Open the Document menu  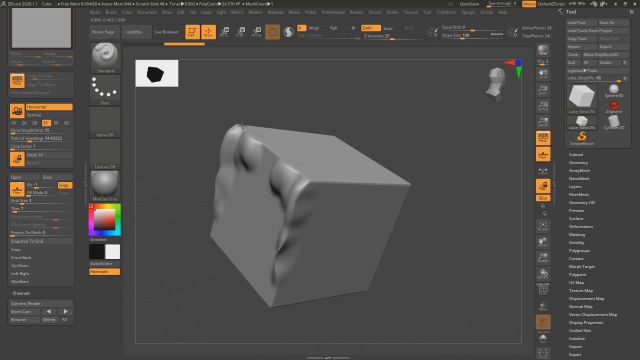click(147, 12)
